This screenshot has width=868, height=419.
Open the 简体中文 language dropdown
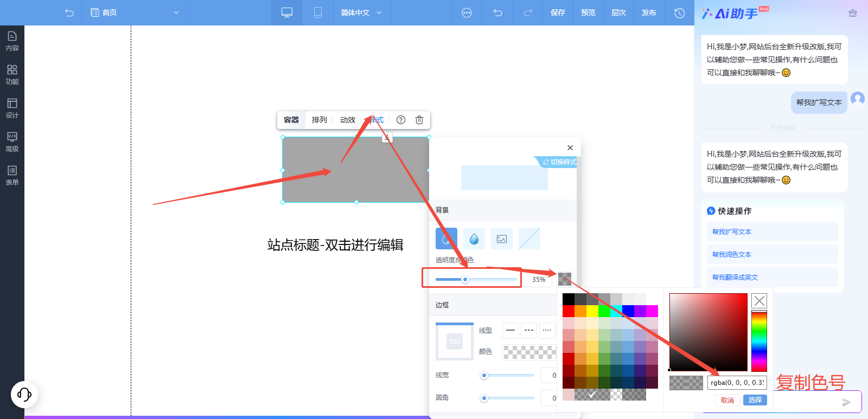[x=361, y=12]
